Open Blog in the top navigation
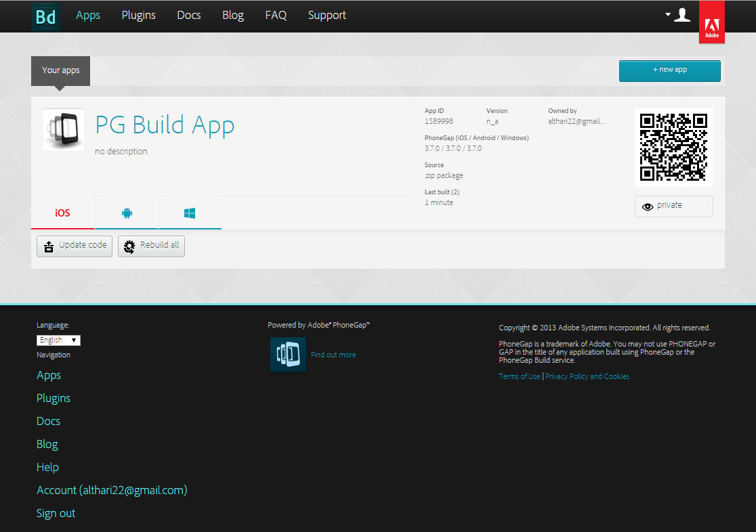The width and height of the screenshot is (756, 532). point(233,16)
